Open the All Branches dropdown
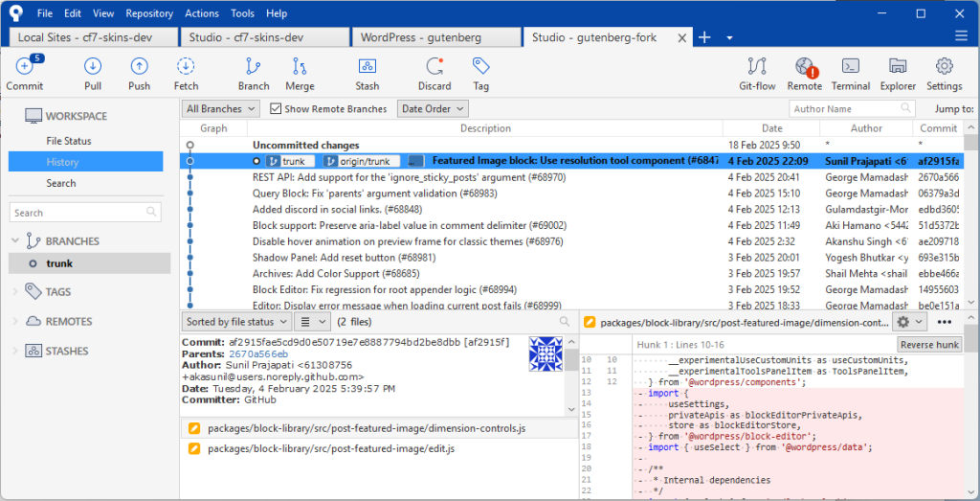Viewport: 980px width, 501px height. tap(219, 109)
